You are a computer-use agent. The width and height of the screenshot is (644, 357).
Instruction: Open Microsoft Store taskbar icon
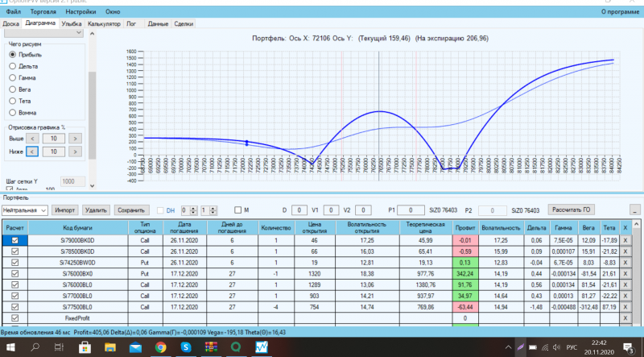point(85,347)
